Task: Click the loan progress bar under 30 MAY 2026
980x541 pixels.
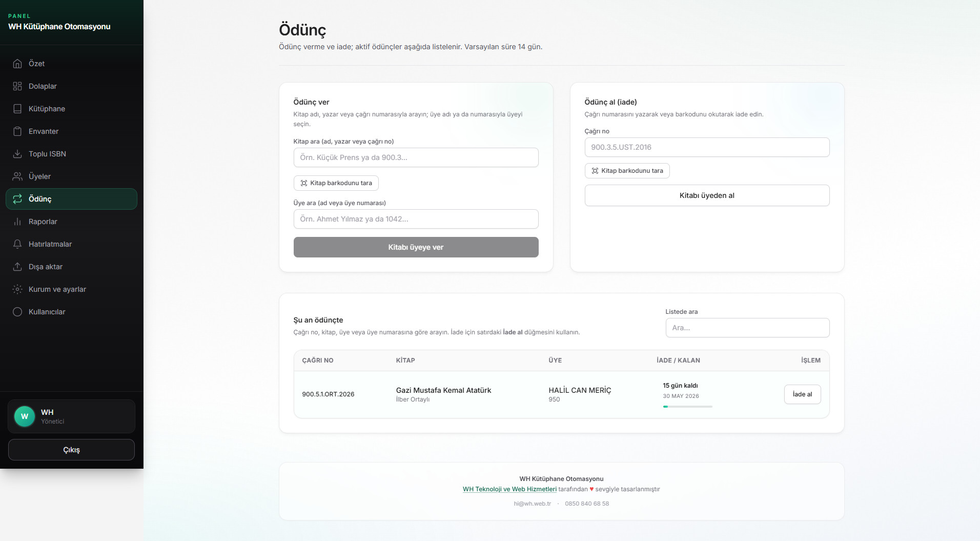Action: 687,407
